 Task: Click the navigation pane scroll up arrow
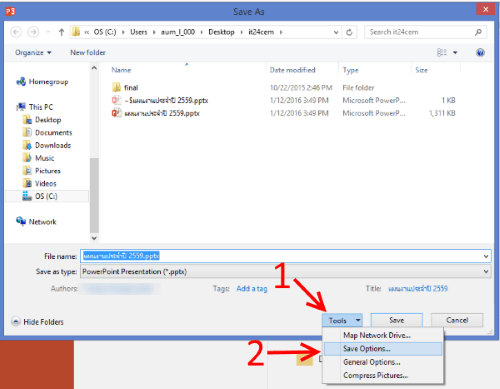pos(94,68)
